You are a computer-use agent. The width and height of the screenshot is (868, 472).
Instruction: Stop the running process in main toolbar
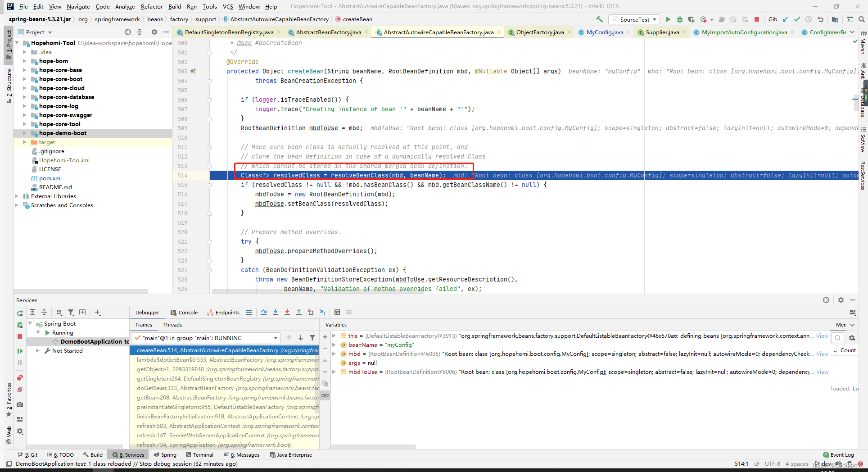(x=757, y=19)
